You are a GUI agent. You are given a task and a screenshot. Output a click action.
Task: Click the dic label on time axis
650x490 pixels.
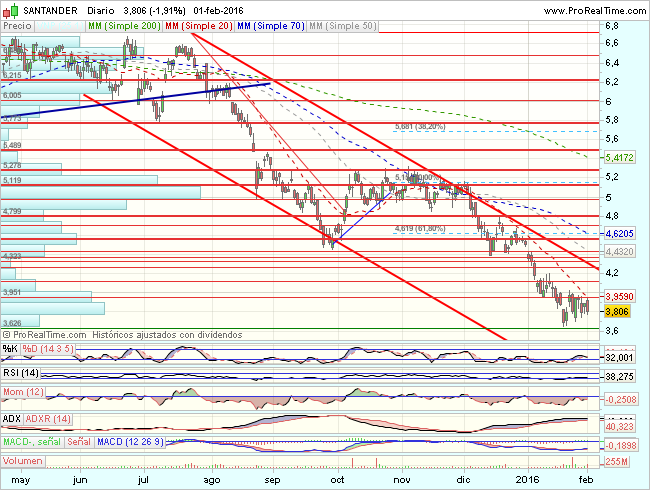463,480
